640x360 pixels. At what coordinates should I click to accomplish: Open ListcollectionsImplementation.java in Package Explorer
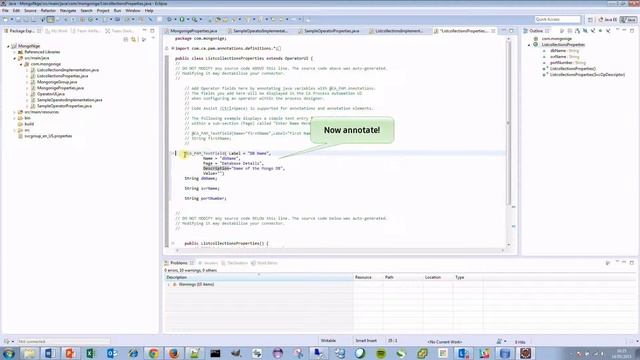68,70
